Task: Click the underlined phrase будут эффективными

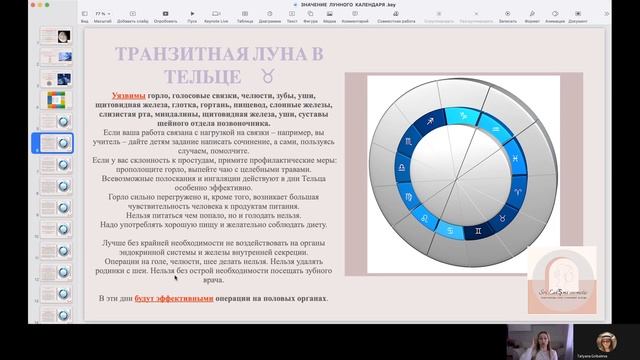Action: (174, 298)
